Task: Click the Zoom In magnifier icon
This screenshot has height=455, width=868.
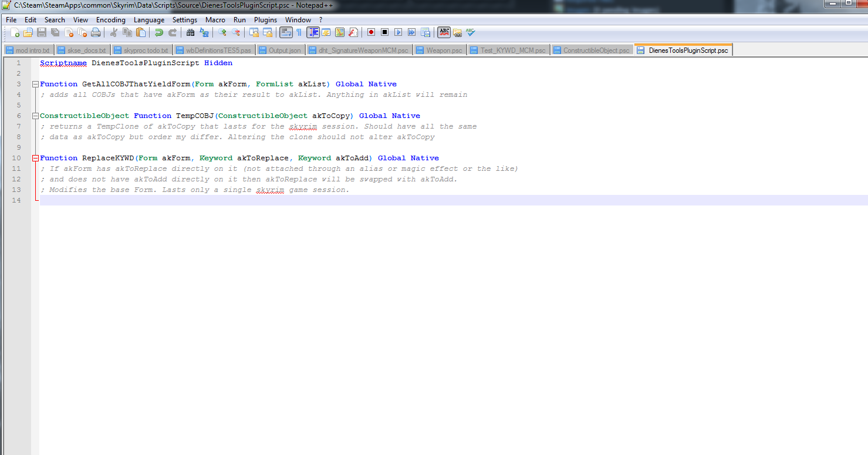Action: (222, 32)
